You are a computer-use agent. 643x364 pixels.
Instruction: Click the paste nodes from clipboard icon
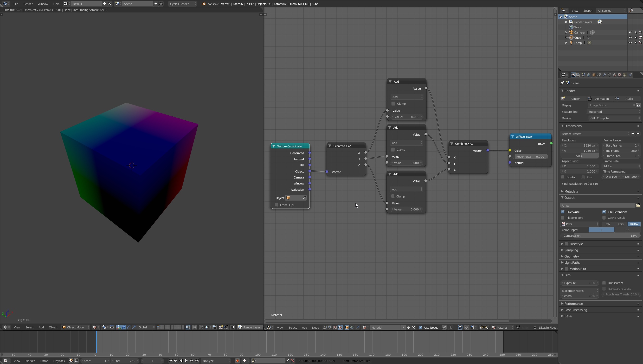point(486,327)
